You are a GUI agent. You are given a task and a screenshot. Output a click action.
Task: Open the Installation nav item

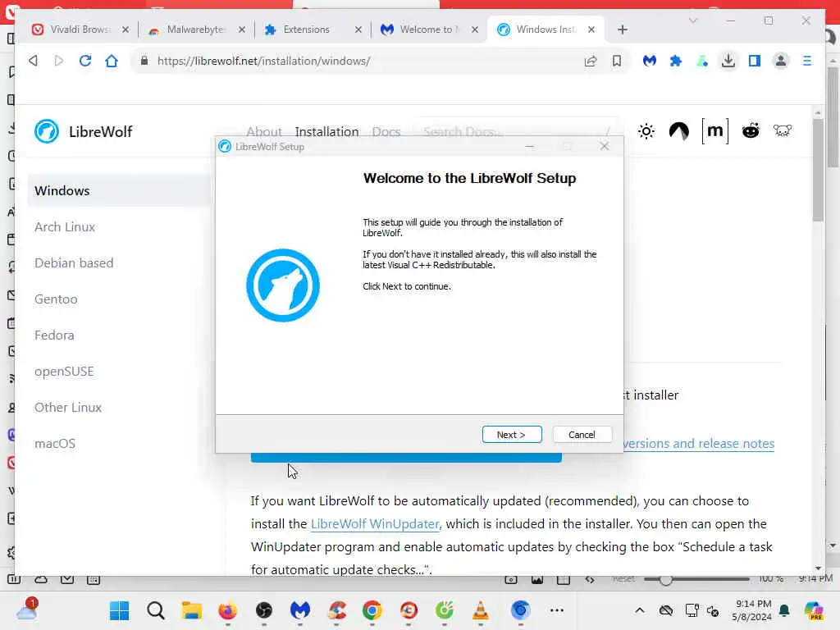tap(326, 131)
